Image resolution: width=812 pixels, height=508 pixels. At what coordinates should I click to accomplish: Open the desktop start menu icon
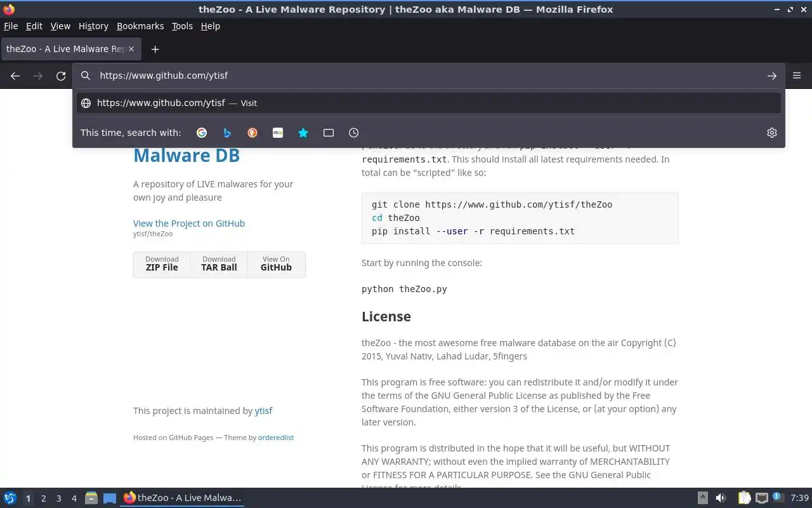click(10, 498)
